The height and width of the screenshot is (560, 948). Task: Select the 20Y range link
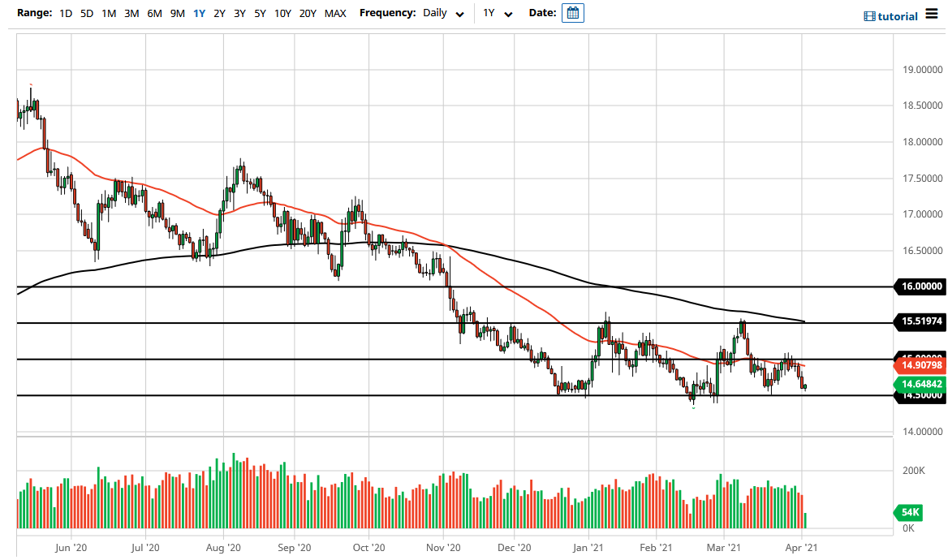[x=308, y=13]
